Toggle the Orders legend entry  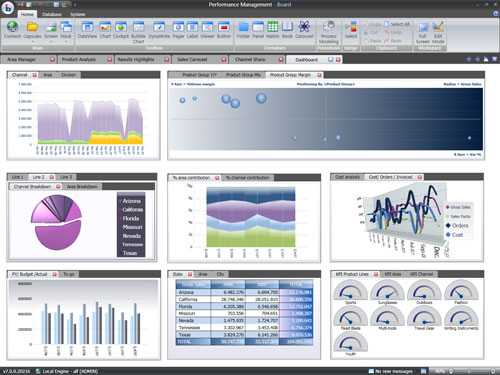click(x=457, y=226)
